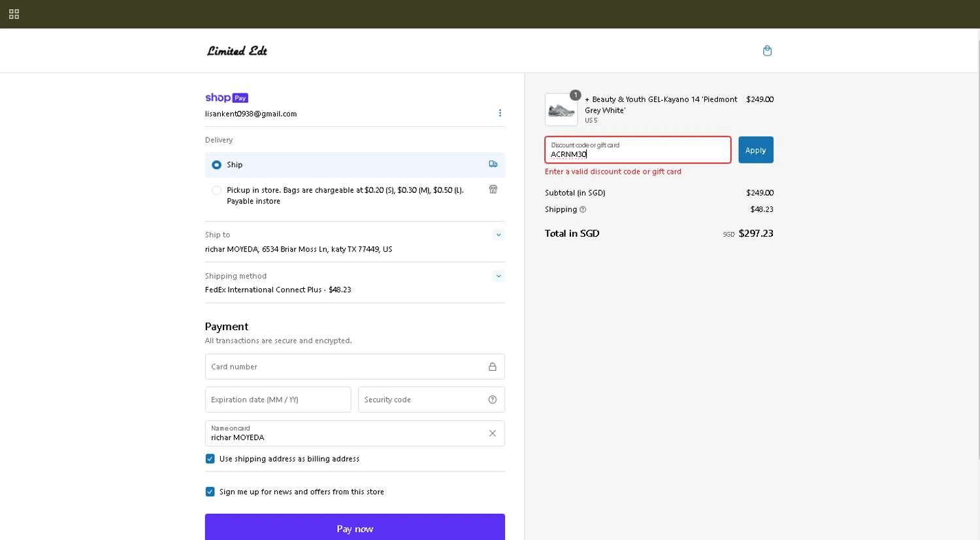Toggle Use shipping address as billing address
The width and height of the screenshot is (980, 540).
(210, 459)
